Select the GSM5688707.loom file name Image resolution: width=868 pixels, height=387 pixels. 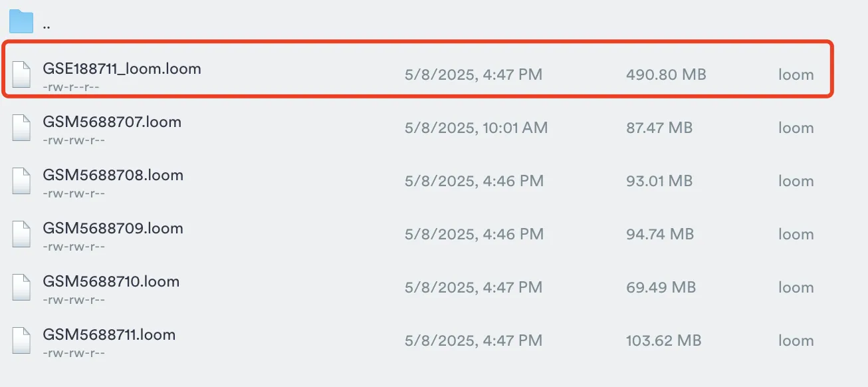click(x=112, y=122)
